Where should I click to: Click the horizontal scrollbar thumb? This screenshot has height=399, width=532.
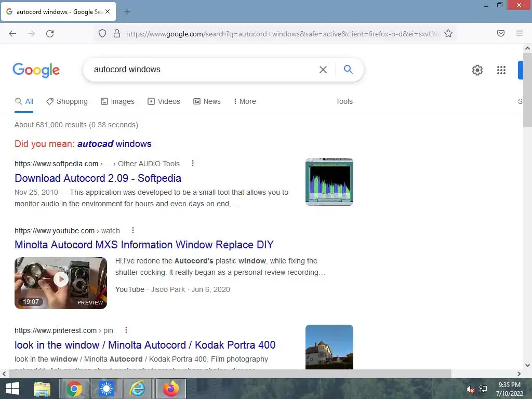coord(230,374)
